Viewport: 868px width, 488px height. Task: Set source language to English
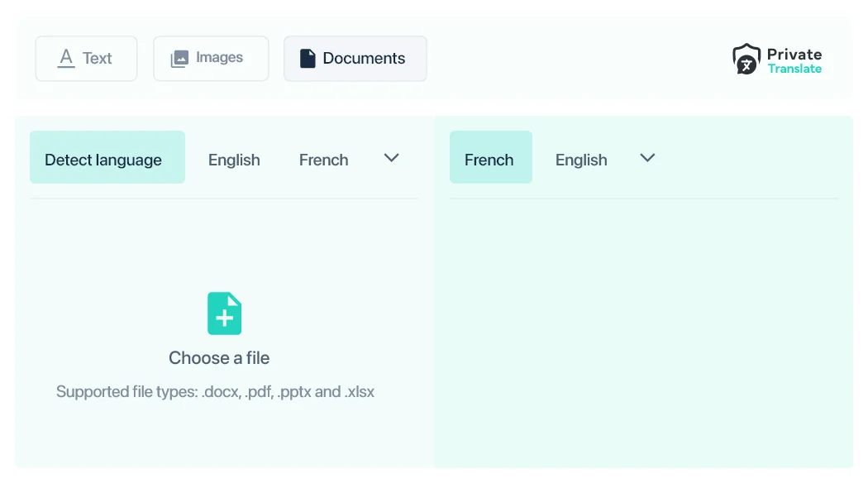coord(234,160)
